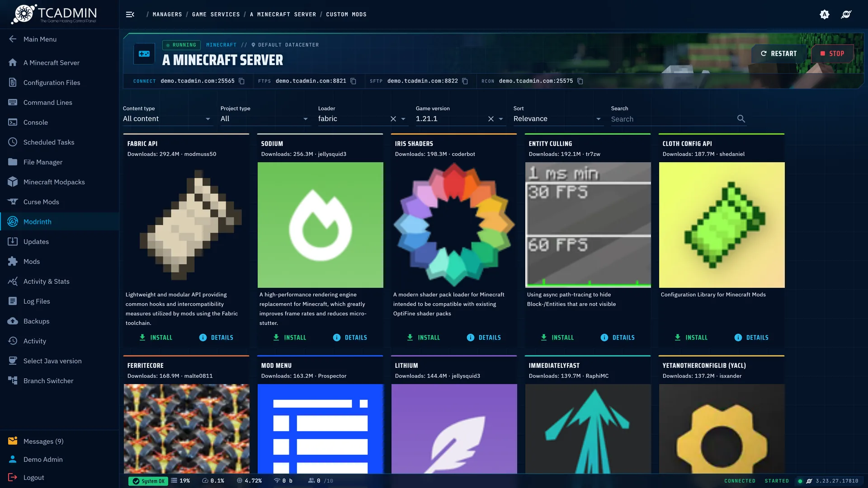Stop the Minecraft server
The height and width of the screenshot is (488, 868).
click(x=832, y=54)
